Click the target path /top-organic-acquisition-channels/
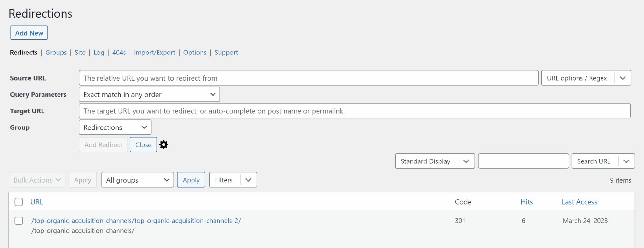 (x=83, y=231)
